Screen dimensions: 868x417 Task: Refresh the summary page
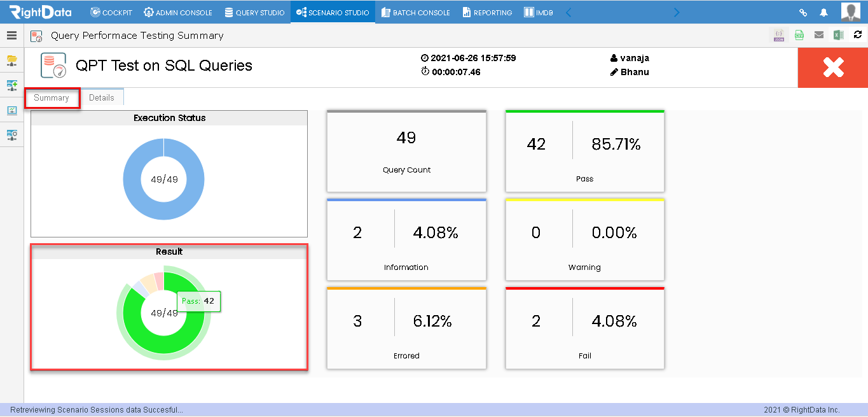858,35
